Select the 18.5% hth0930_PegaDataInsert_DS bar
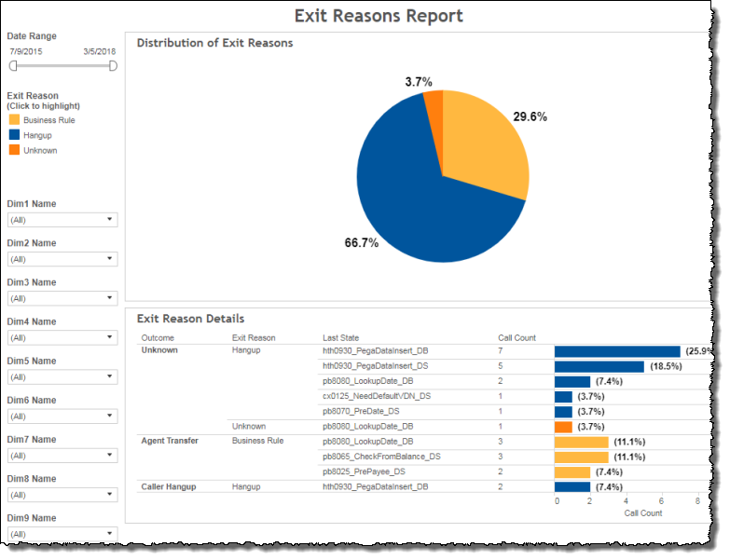 [599, 366]
